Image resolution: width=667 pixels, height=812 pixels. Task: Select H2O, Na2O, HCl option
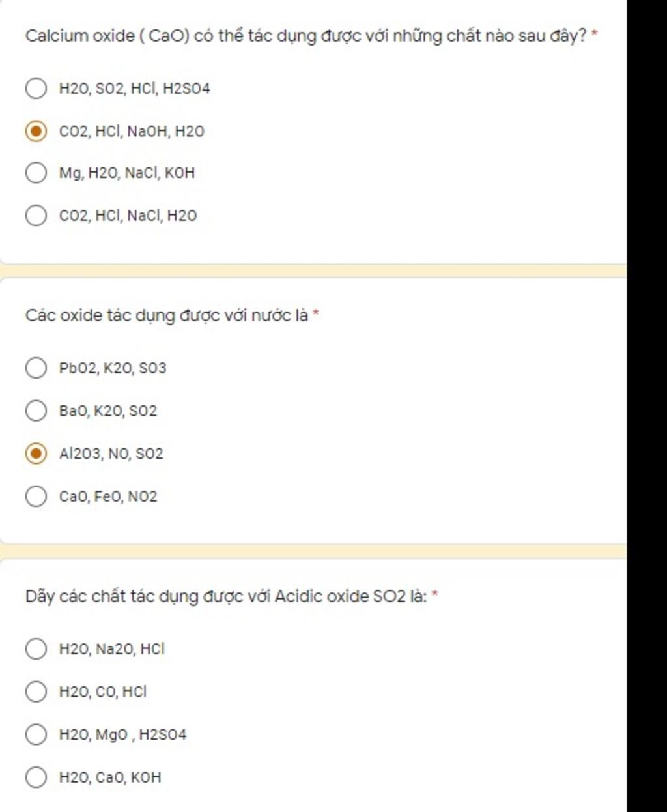coord(36,649)
